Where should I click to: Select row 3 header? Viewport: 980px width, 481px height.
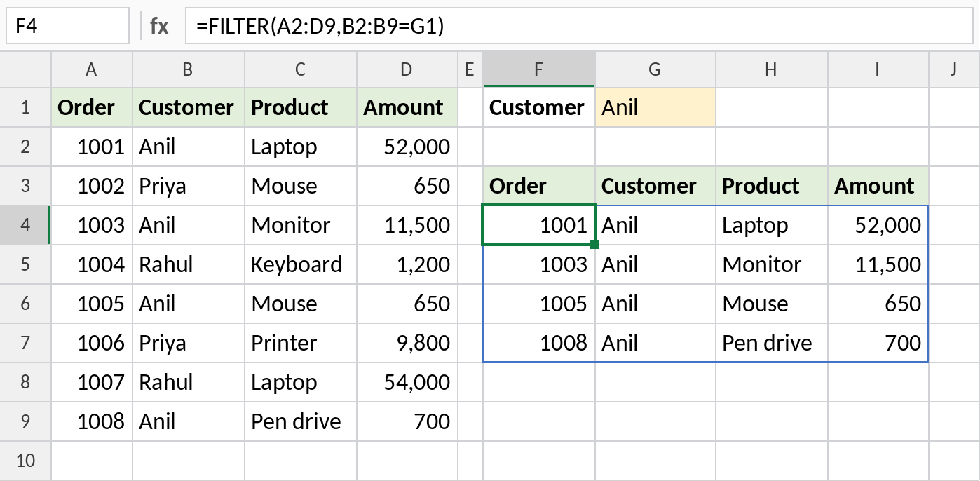tap(25, 186)
